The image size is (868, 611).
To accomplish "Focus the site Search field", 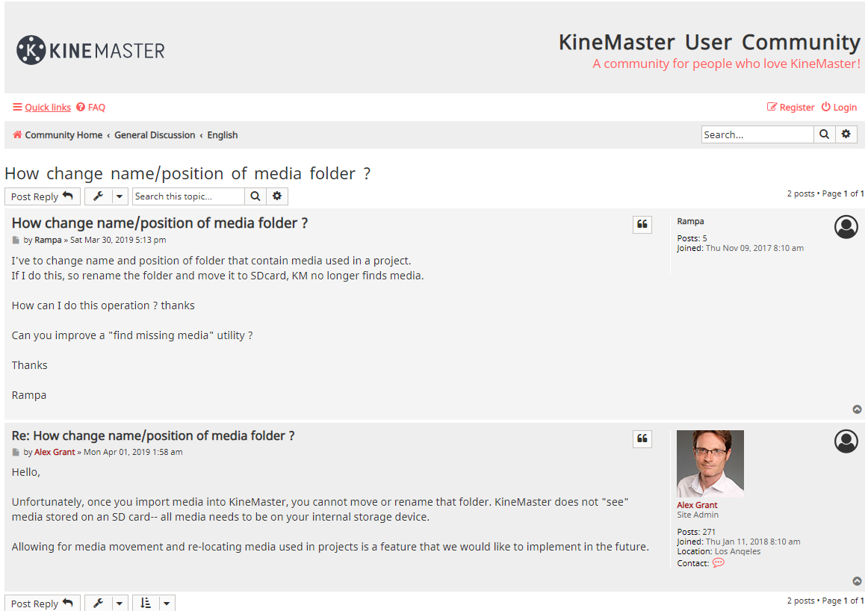I will click(x=757, y=134).
